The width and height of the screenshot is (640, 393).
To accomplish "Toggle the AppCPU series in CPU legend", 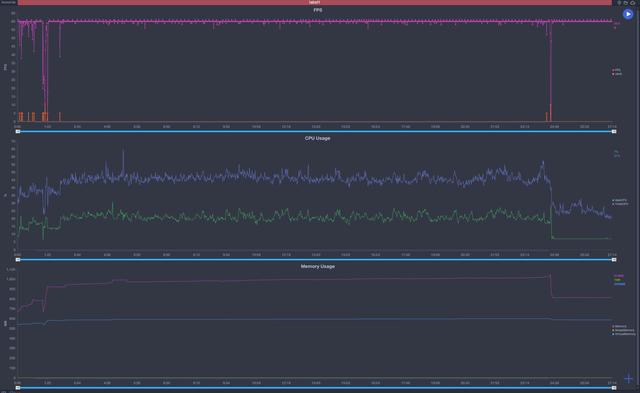I will [x=620, y=200].
